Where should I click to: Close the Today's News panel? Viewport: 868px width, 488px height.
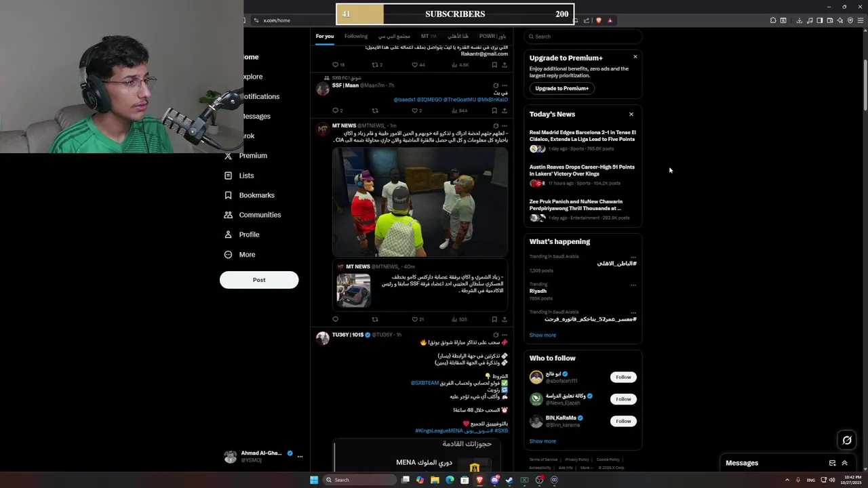click(631, 115)
